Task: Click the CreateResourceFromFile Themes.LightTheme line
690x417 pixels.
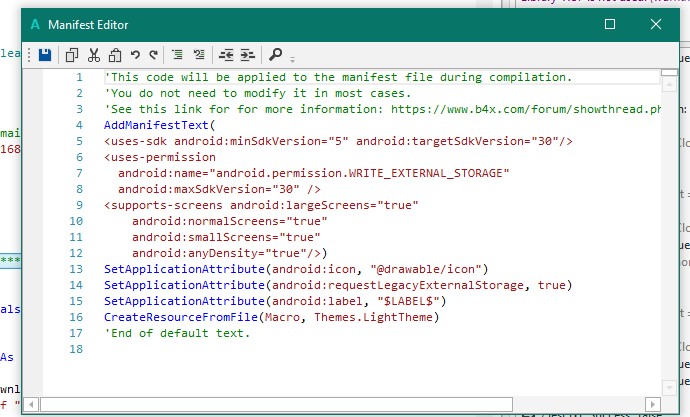Action: pos(272,317)
